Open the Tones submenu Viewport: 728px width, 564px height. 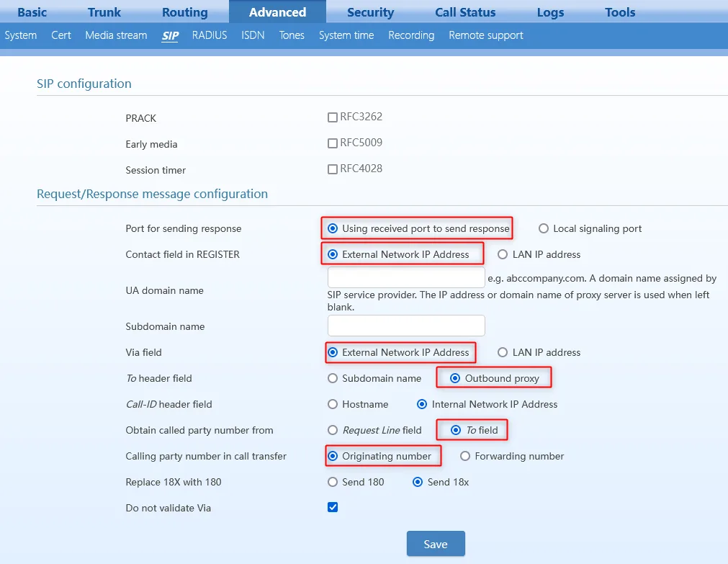[x=292, y=35]
